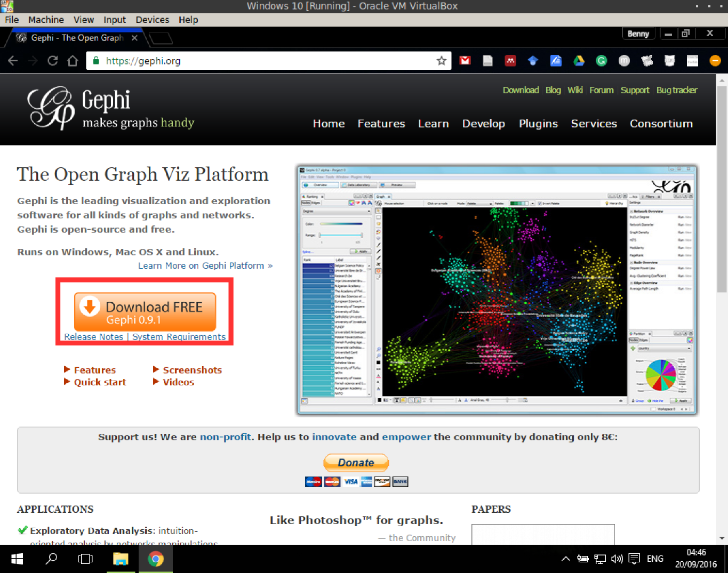Go to the Plugins navigation item
This screenshot has width=728, height=573.
click(538, 124)
